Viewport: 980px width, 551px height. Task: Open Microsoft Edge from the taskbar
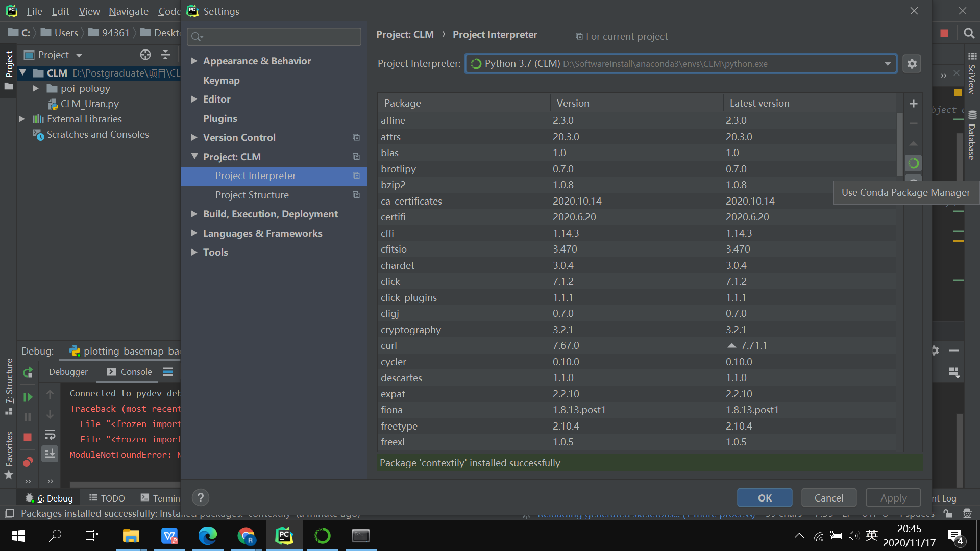click(x=207, y=536)
